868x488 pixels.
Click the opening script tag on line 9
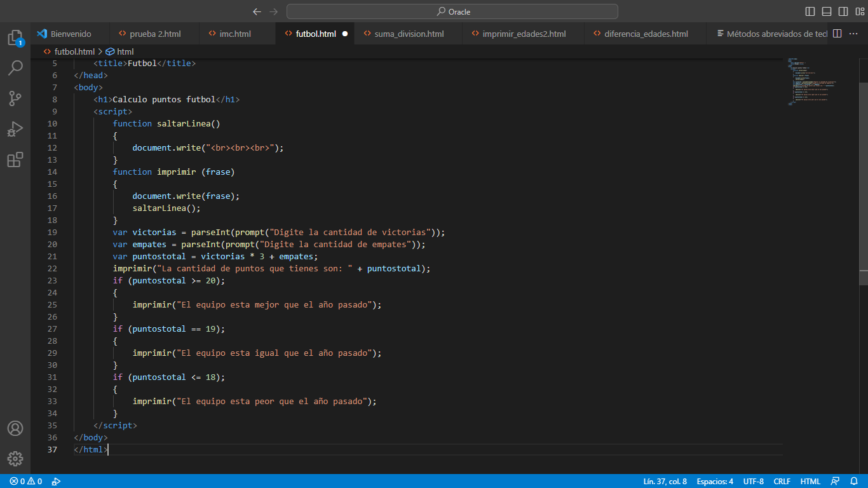tap(113, 111)
